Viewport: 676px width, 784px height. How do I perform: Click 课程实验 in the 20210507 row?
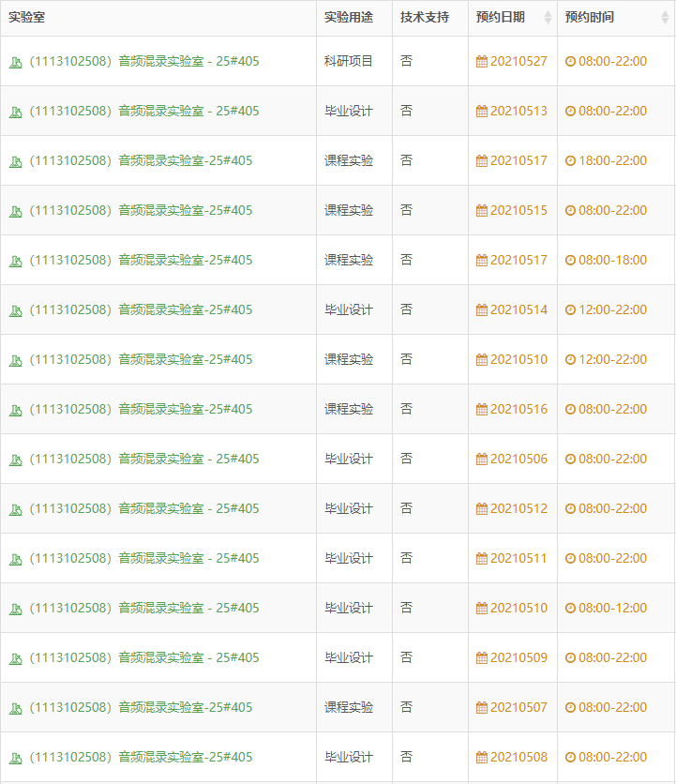point(349,707)
